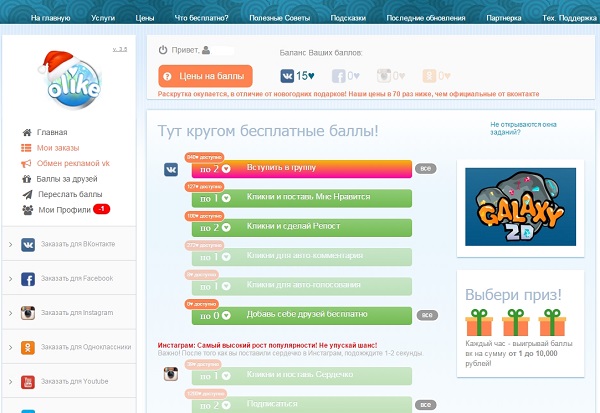Click Вступить в группу task button
The height and width of the screenshot is (413, 600).
click(302, 169)
